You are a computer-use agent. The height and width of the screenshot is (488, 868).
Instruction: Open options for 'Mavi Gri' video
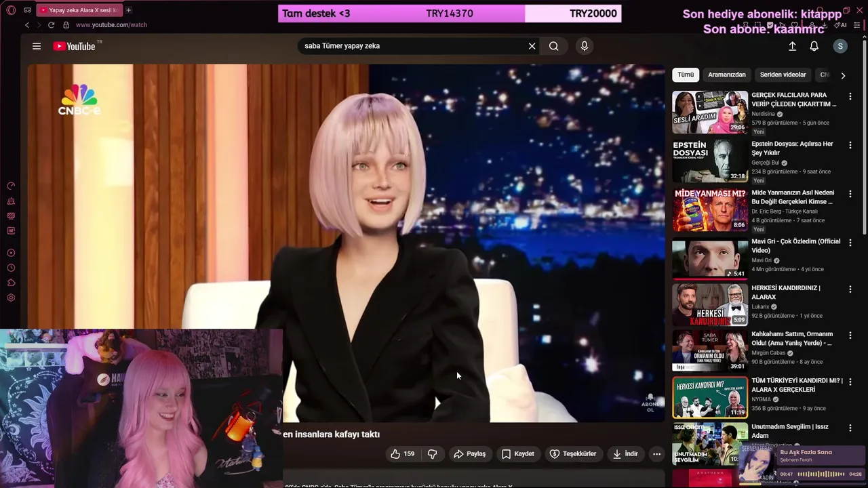[850, 243]
